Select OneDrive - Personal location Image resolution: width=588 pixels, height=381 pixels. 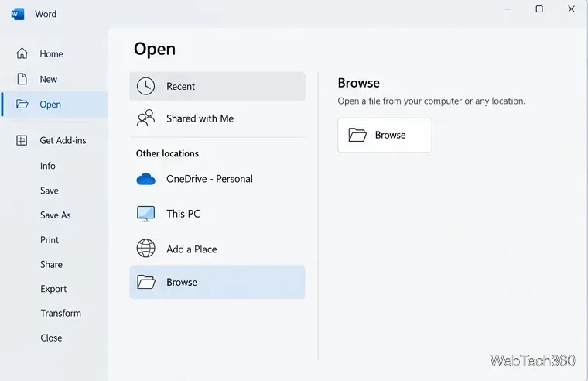[217, 179]
